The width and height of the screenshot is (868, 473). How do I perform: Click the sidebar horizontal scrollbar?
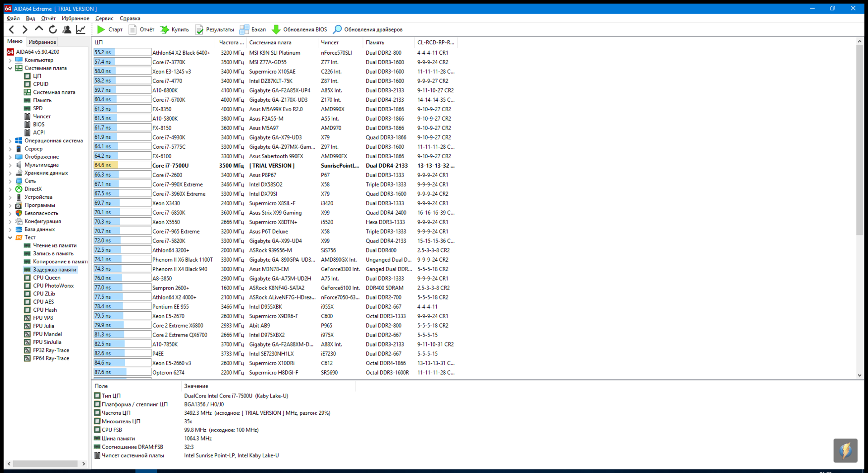click(46, 464)
